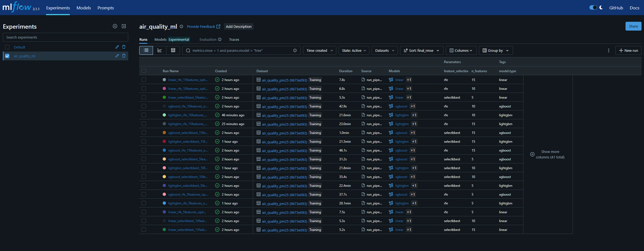
Task: Open the Experiments top navigation tab
Action: (x=58, y=8)
